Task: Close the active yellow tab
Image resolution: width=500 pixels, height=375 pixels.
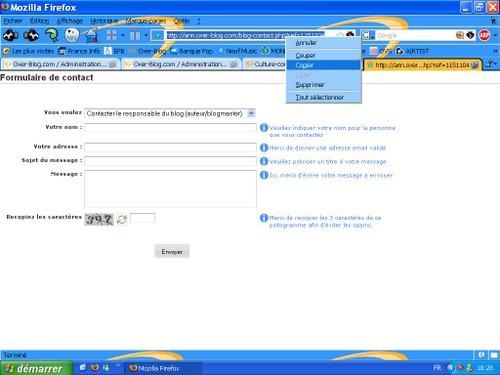Action: [475, 65]
